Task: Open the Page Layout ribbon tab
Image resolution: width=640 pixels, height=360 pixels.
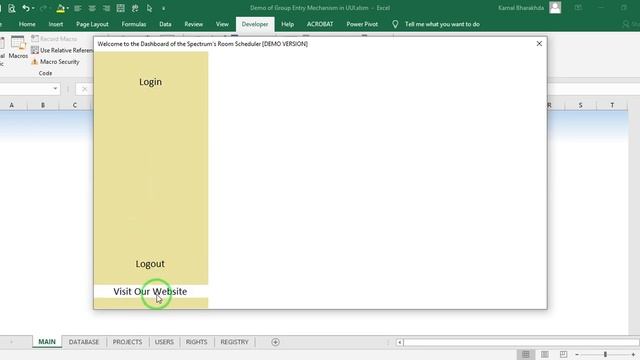Action: point(92,24)
